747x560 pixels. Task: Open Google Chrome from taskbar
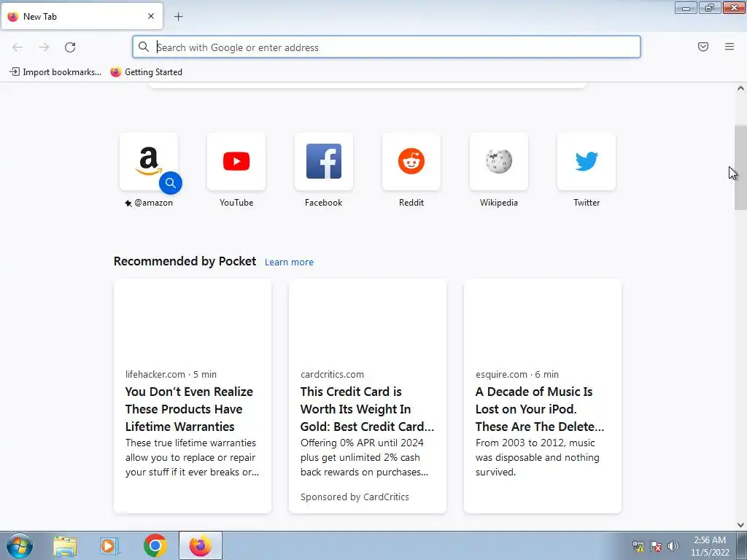point(155,545)
